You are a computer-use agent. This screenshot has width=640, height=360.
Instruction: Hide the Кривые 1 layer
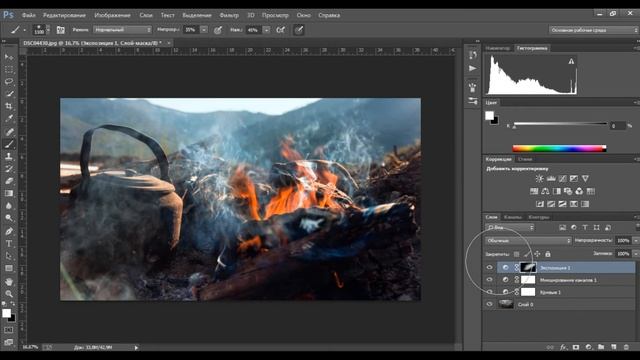[x=489, y=292]
